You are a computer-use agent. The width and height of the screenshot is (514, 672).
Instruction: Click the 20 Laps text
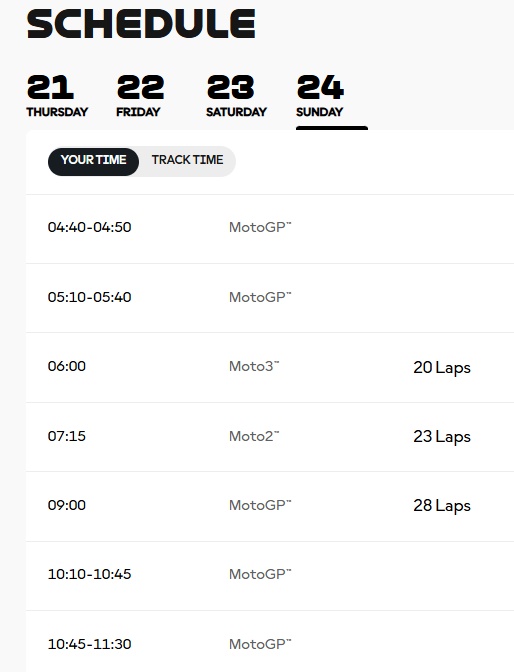[442, 368]
